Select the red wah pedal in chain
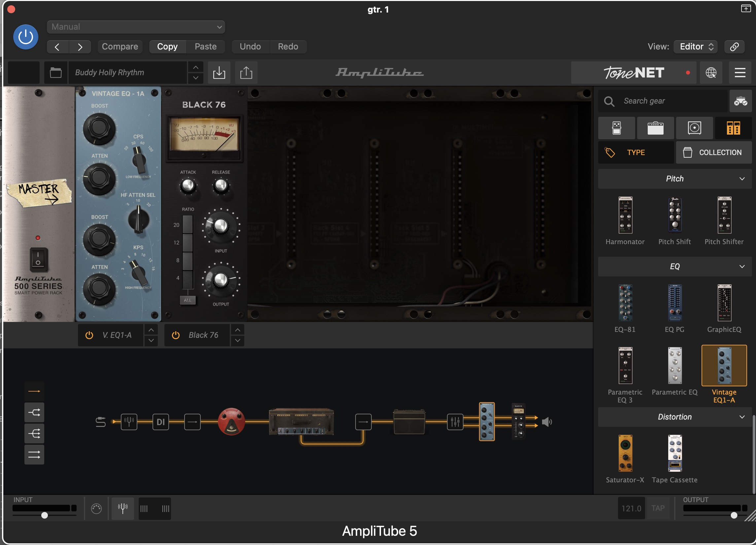The height and width of the screenshot is (545, 756). point(231,422)
